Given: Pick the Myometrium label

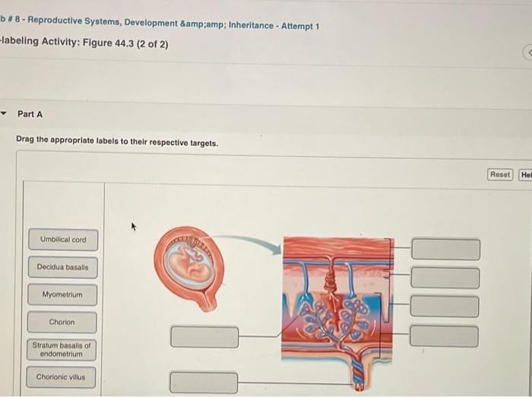Looking at the screenshot, I should [x=62, y=295].
